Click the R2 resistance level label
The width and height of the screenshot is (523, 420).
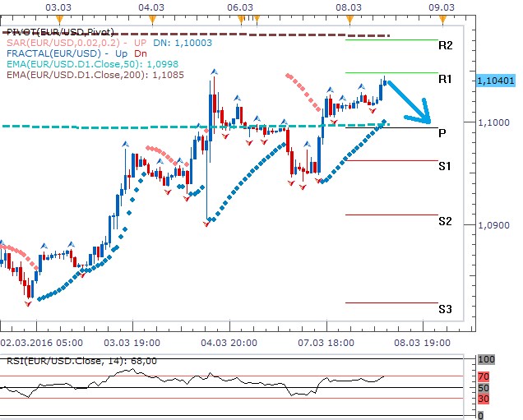coord(445,45)
